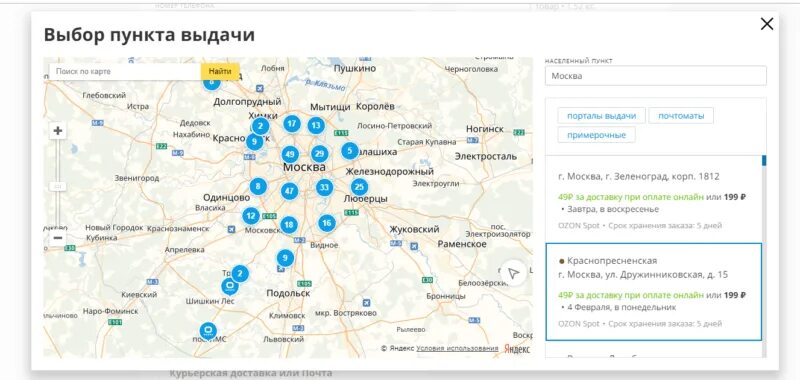Filter by почтоматы

point(681,116)
